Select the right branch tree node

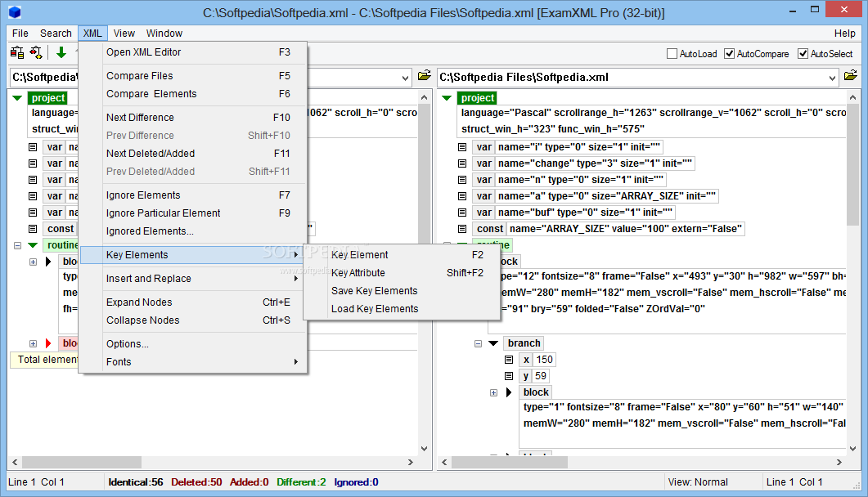tap(524, 343)
